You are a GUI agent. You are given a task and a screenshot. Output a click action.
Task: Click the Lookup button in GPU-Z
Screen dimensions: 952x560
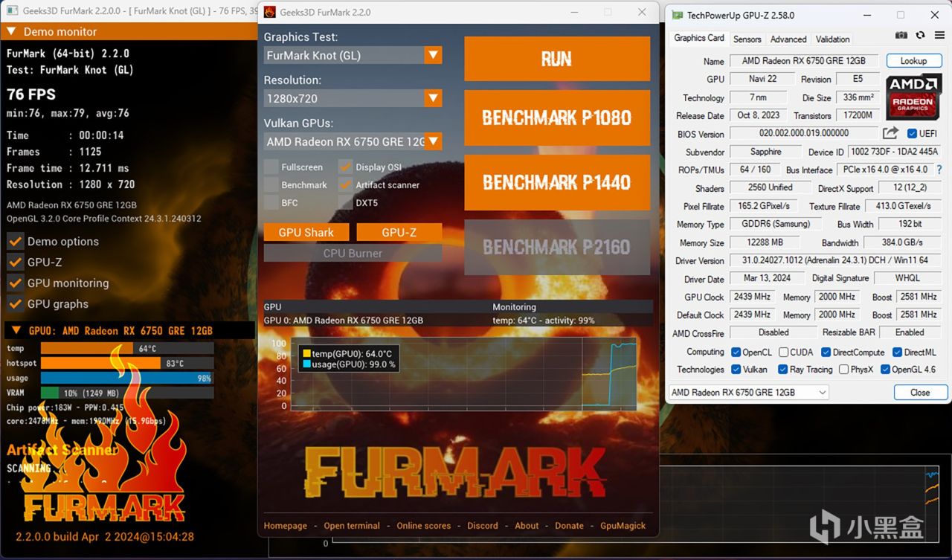click(x=913, y=61)
